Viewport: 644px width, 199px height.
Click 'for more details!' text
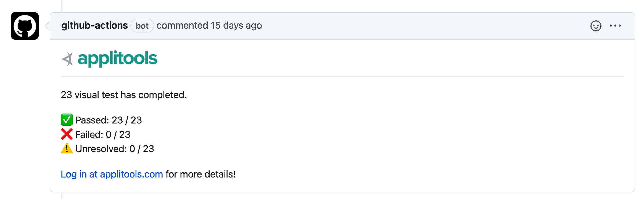pos(200,174)
